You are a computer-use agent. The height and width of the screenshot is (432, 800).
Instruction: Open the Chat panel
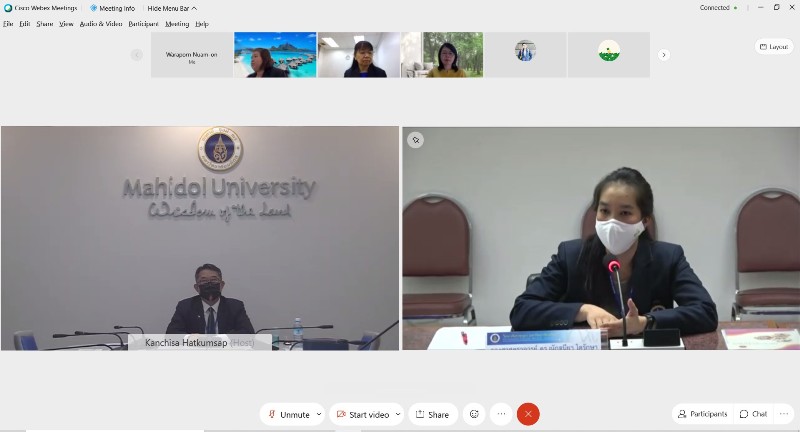pyautogui.click(x=754, y=414)
